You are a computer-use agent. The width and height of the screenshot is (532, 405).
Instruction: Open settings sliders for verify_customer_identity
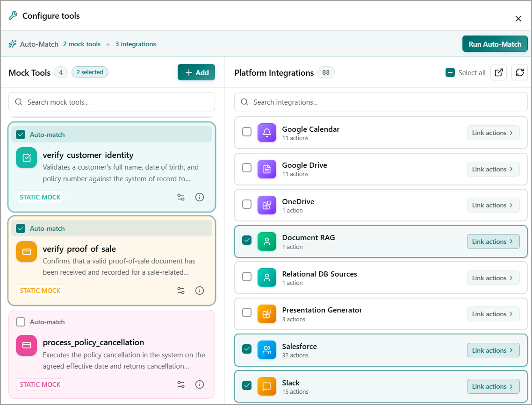point(181,197)
